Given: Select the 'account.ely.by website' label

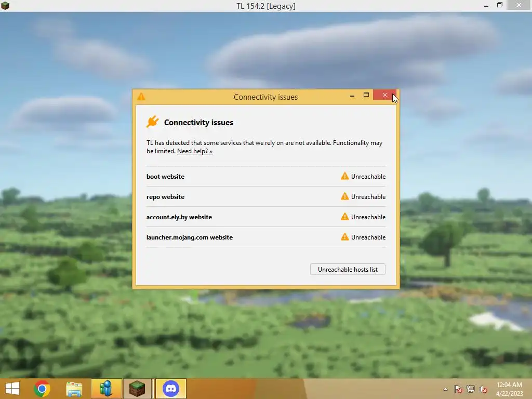Looking at the screenshot, I should pyautogui.click(x=179, y=217).
